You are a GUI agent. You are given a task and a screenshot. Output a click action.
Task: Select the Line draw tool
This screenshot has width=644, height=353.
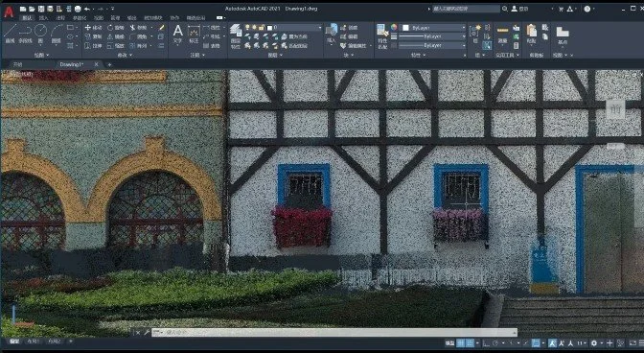[x=10, y=33]
